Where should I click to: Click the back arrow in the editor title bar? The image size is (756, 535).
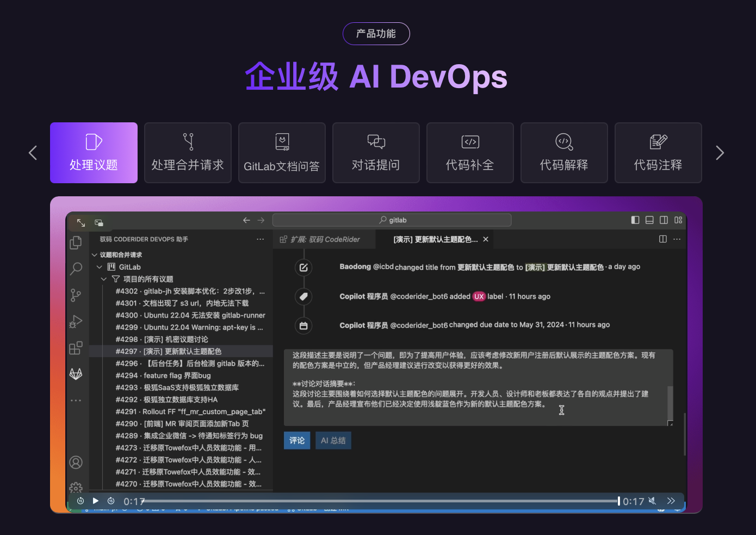(x=246, y=220)
